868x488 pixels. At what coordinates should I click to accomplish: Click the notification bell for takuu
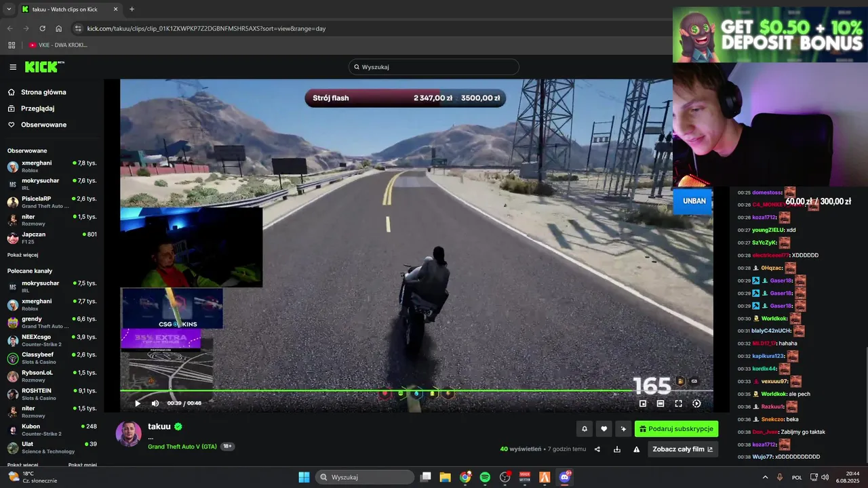point(585,429)
